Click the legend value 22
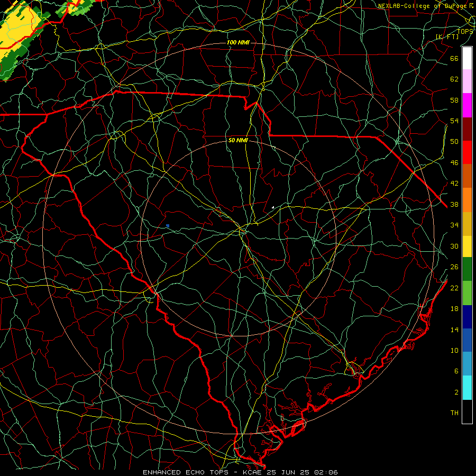476x476 pixels. (454, 288)
